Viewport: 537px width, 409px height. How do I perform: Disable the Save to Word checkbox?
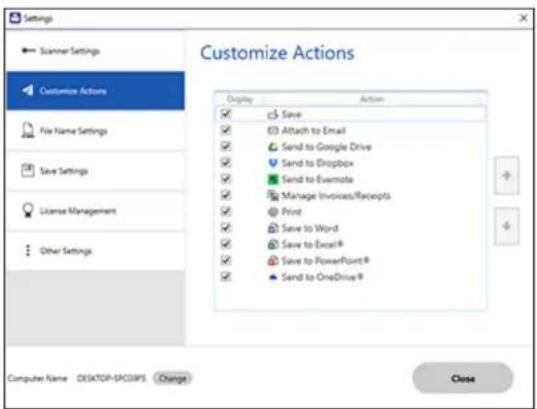(x=226, y=228)
